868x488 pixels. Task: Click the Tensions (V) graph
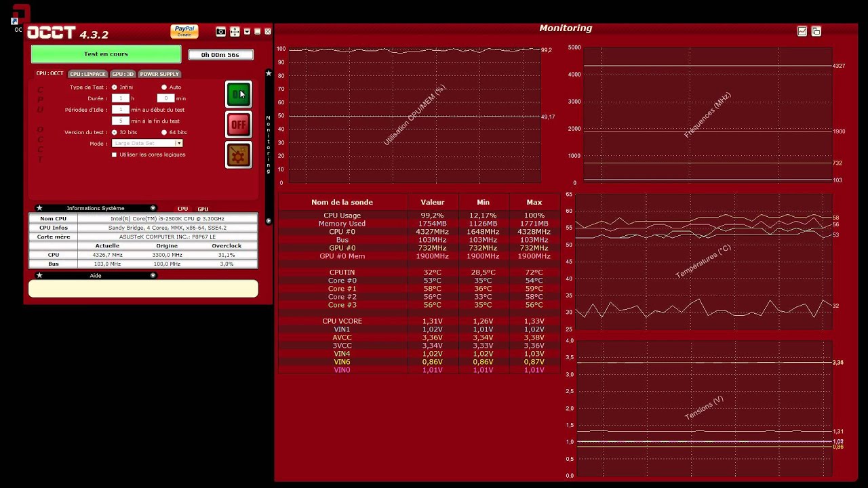703,408
